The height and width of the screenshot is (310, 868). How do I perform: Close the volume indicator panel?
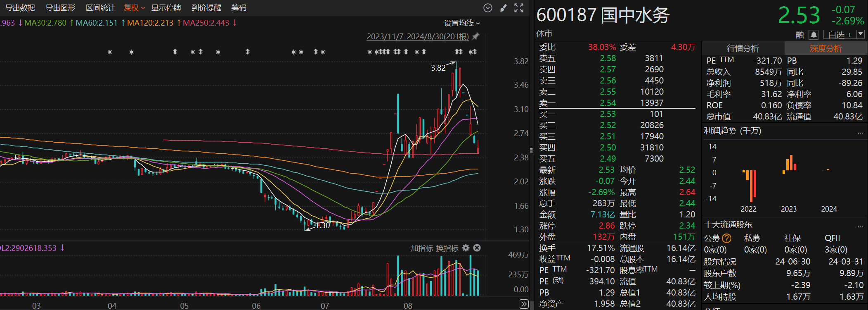tap(477, 248)
